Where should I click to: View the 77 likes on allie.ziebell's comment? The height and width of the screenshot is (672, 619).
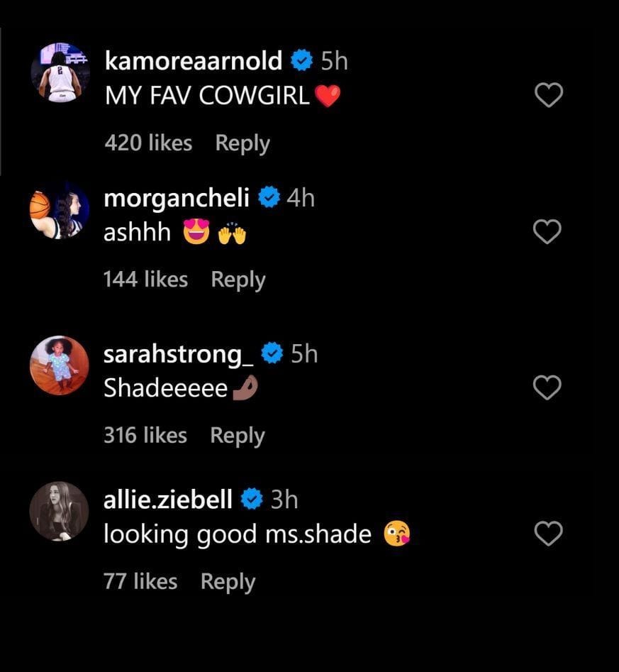click(x=140, y=582)
